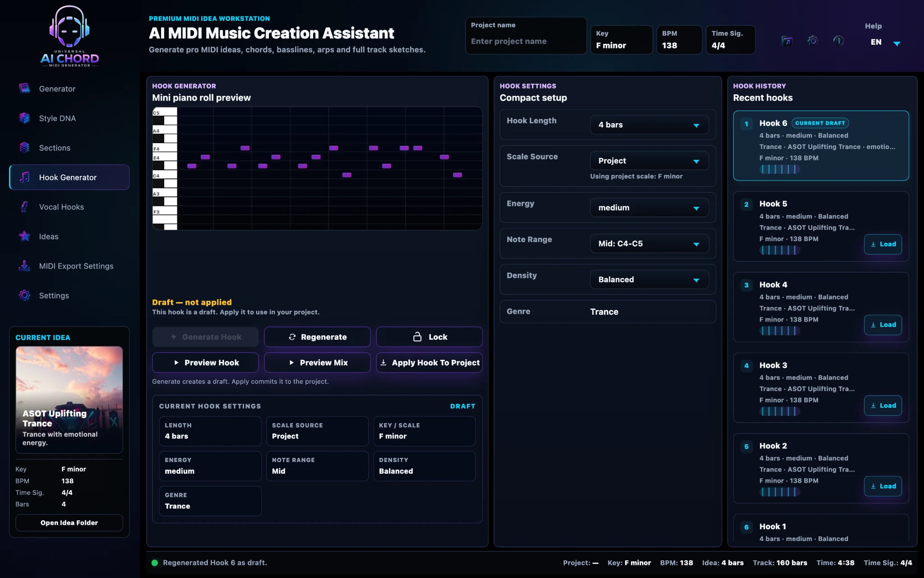Screen dimensions: 924x578
Task: Open the music folder icon in header
Action: pos(787,41)
